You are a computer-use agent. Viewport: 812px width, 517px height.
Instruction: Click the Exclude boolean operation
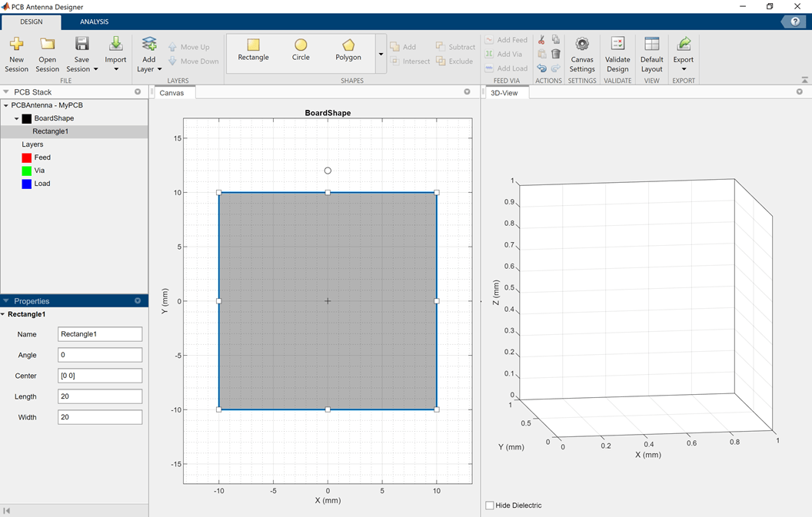tap(454, 61)
